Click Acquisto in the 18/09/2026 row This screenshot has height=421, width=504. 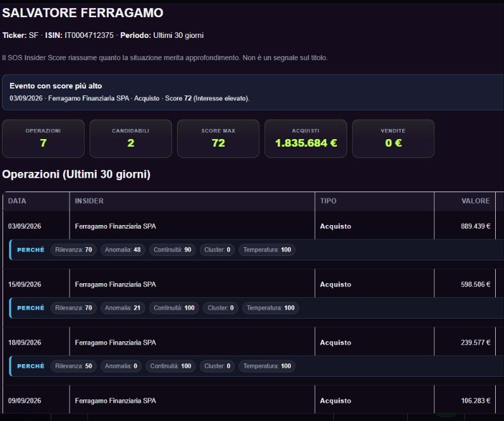[x=335, y=343]
